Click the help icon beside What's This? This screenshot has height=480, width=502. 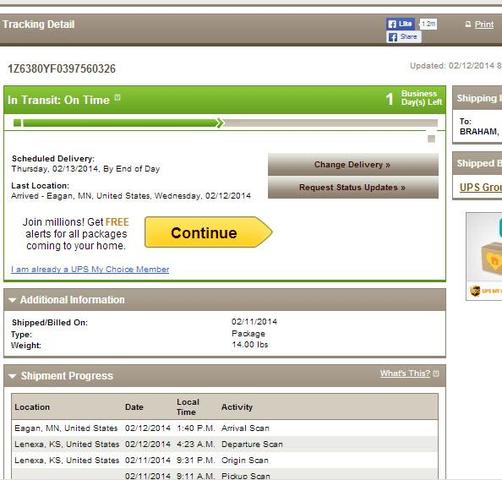(x=436, y=374)
